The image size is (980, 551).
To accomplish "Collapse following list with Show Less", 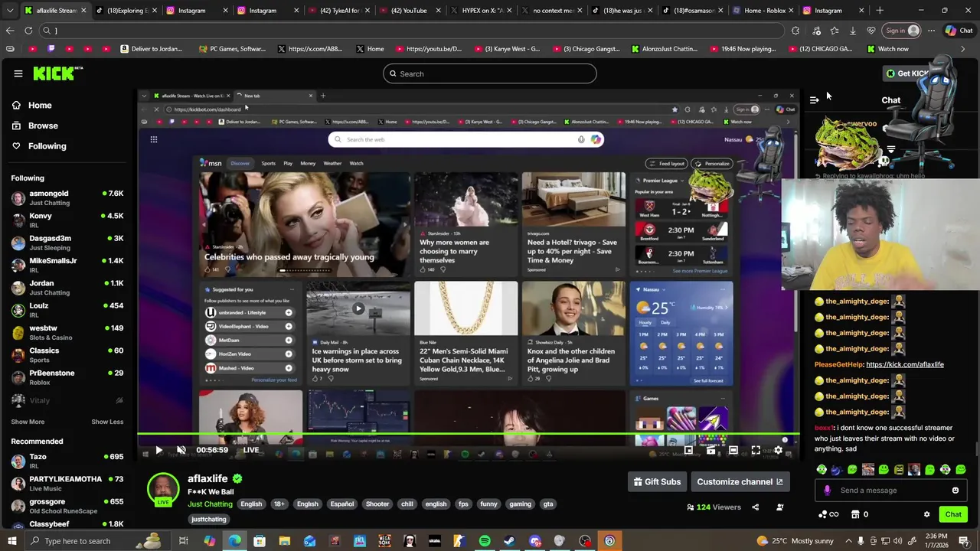I will [x=107, y=422].
